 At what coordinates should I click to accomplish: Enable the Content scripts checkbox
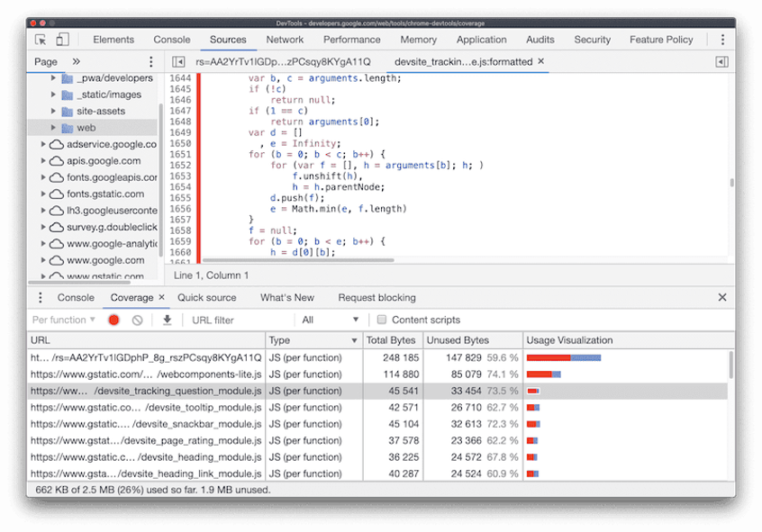point(382,320)
